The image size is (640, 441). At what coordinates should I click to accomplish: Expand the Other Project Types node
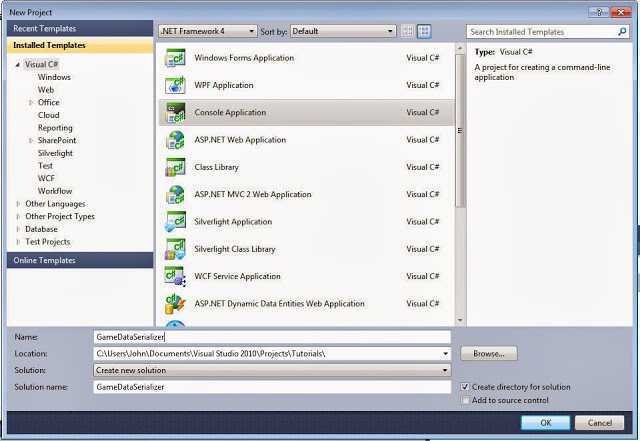point(18,216)
